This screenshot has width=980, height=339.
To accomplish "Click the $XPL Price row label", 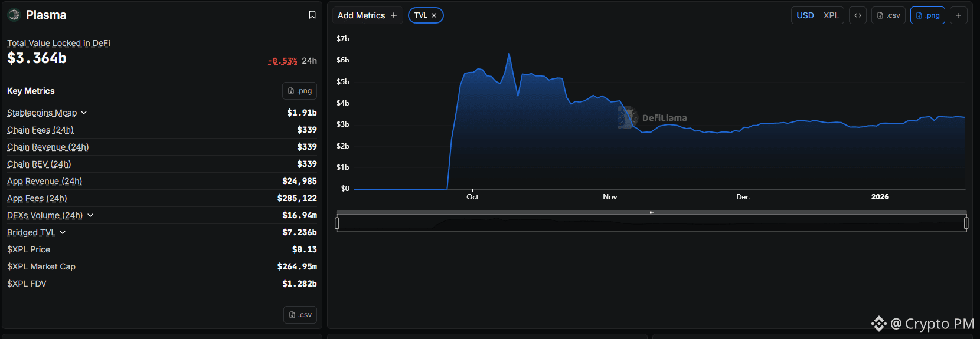I will (28, 249).
